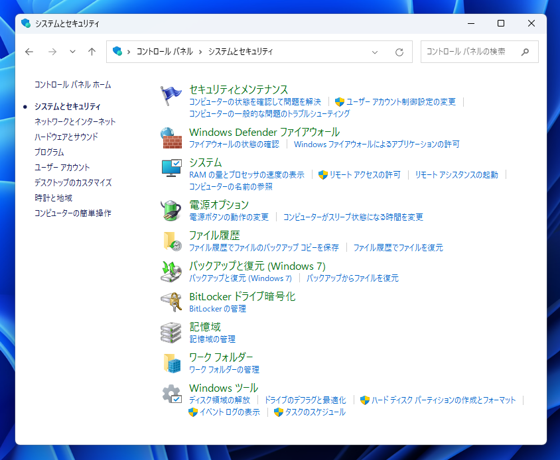Open ファイアウォールの状態の確認 link
The image size is (560, 460).
[234, 144]
